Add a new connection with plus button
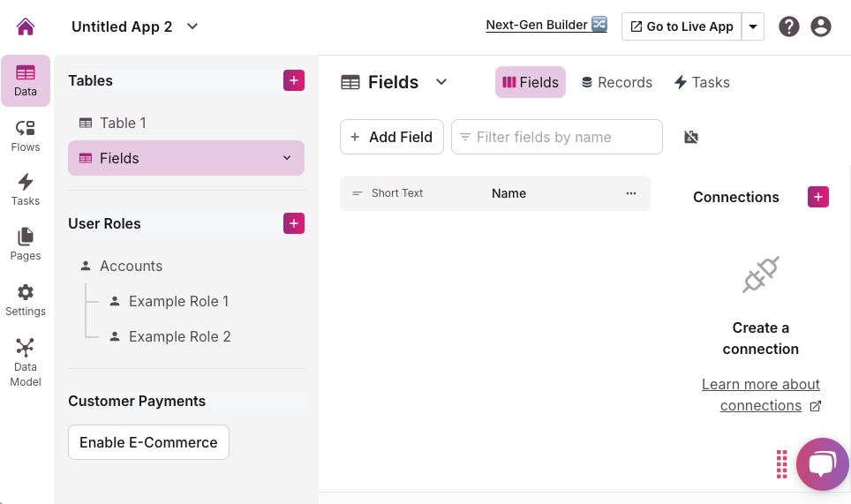The width and height of the screenshot is (851, 504). click(818, 197)
